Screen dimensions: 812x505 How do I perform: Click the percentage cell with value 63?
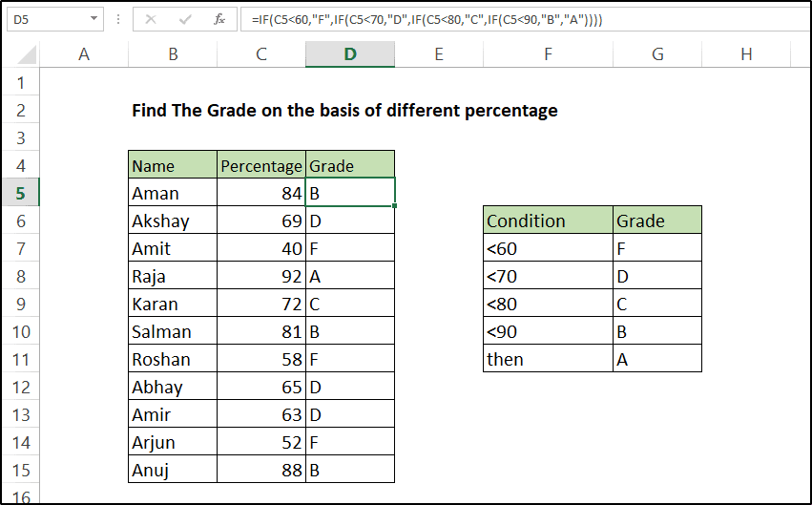pyautogui.click(x=261, y=414)
